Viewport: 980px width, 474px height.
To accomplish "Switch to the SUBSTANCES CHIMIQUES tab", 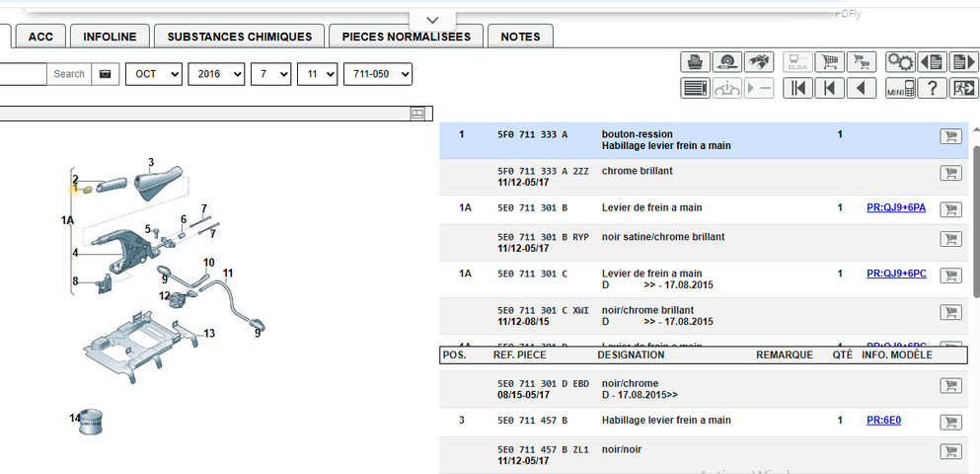I will point(240,37).
